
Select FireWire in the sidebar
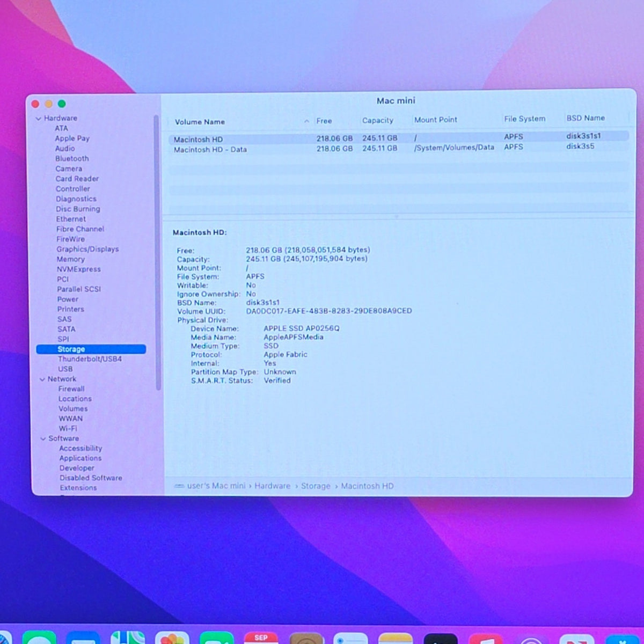click(70, 239)
